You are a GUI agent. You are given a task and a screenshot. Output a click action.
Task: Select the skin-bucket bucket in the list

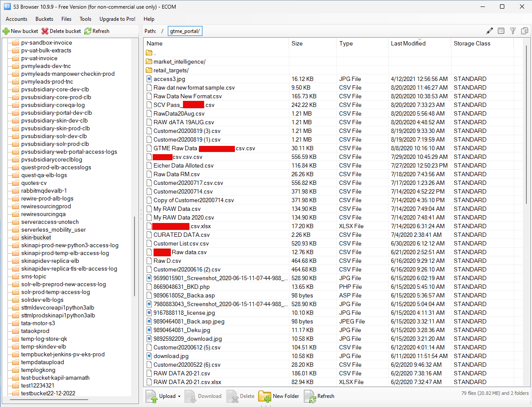(36, 237)
